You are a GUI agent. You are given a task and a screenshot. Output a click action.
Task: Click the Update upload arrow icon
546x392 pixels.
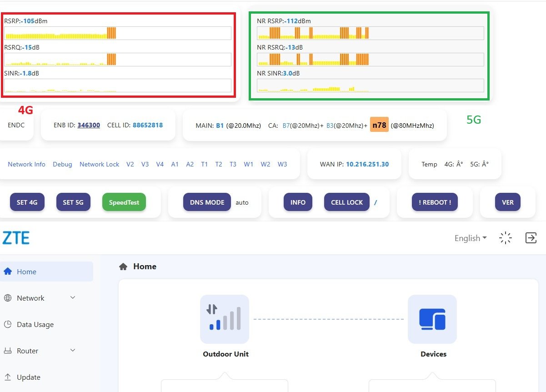coord(7,377)
